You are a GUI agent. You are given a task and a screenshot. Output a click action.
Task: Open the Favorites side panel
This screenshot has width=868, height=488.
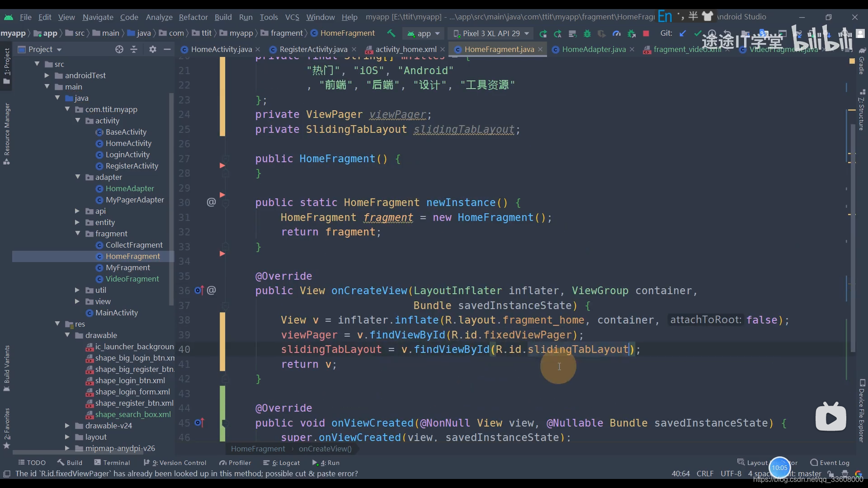[7, 427]
